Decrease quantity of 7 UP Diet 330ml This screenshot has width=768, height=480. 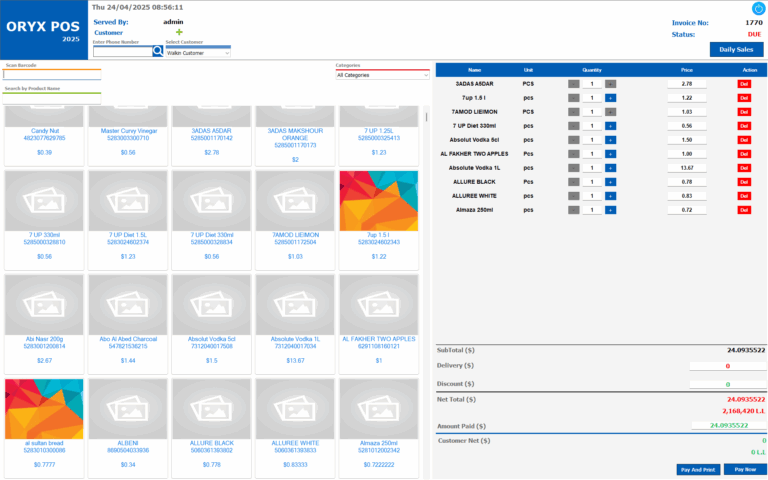[x=574, y=126]
